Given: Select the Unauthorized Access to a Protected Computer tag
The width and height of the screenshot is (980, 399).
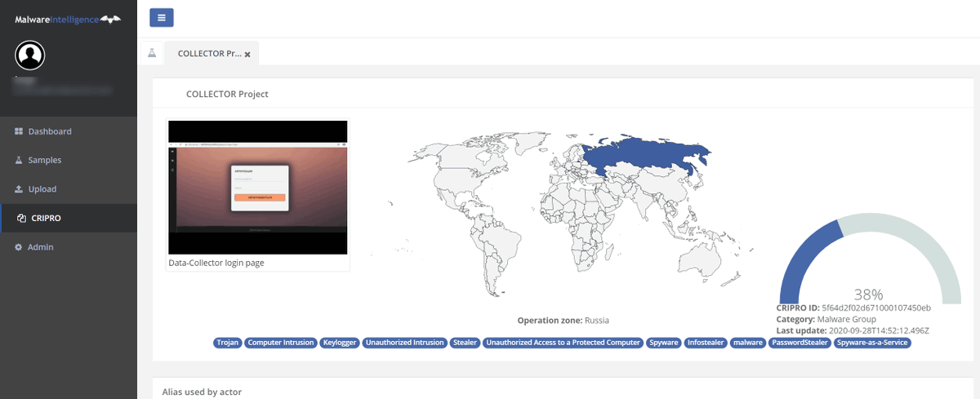Looking at the screenshot, I should (563, 343).
